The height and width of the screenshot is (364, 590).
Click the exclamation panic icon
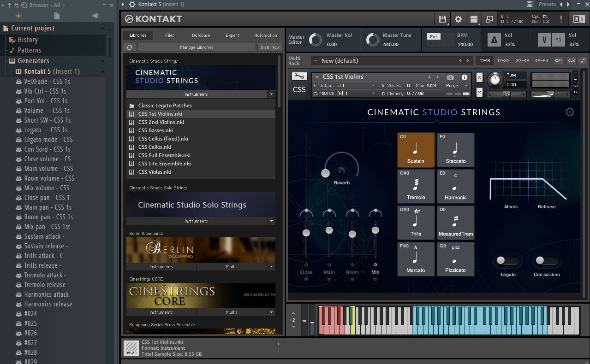(561, 19)
